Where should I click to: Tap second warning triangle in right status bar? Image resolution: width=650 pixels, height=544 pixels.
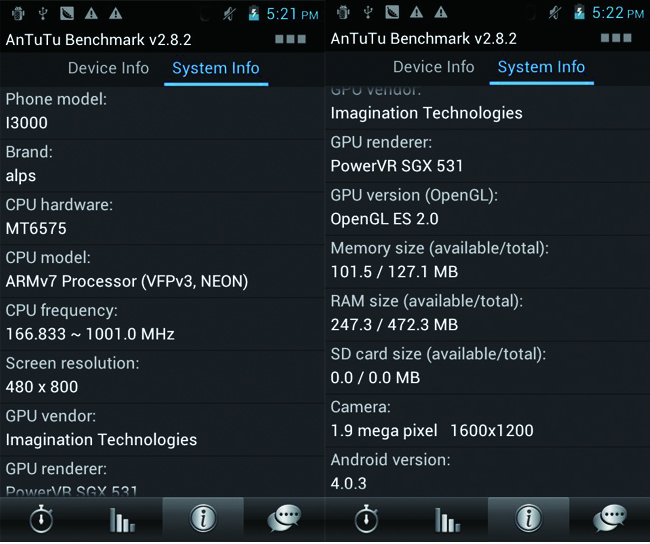point(441,12)
